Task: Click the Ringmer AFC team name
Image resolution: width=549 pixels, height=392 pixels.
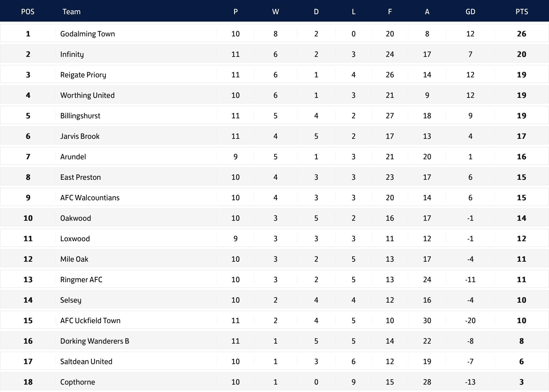Action: [x=81, y=280]
